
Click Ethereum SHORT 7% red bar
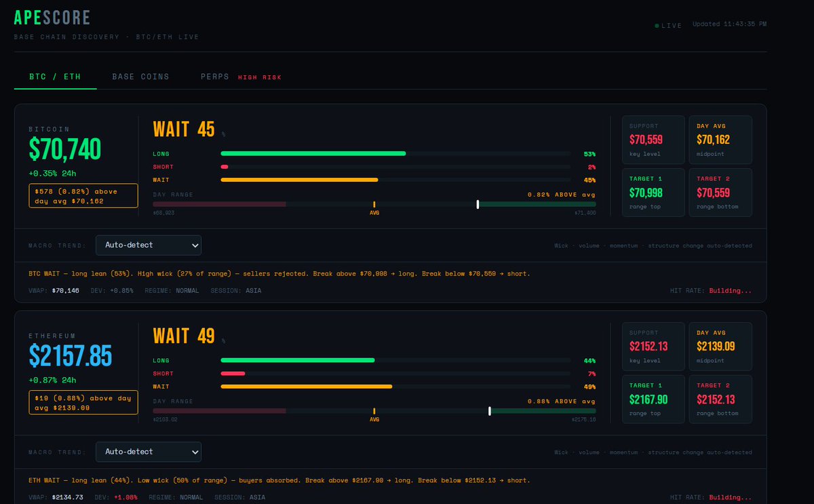coord(233,374)
